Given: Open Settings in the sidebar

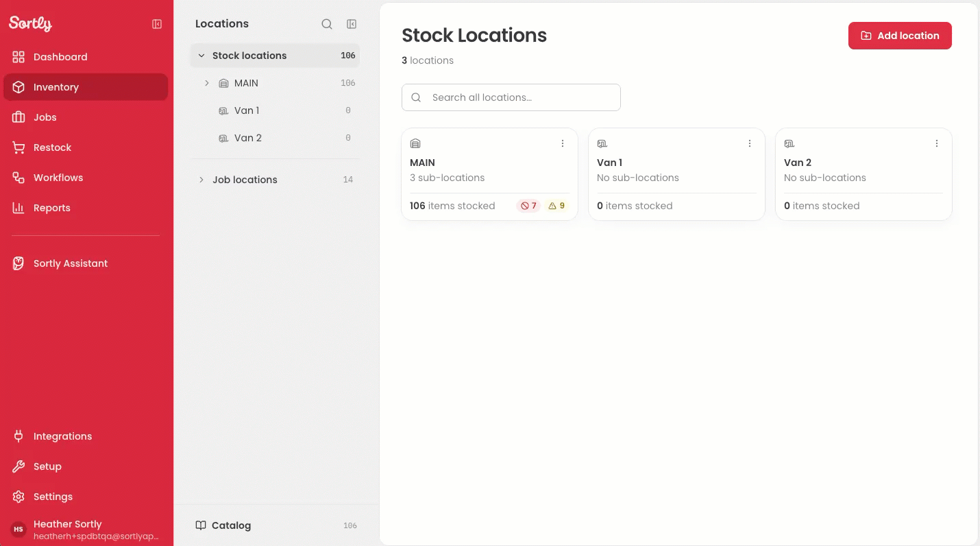Looking at the screenshot, I should pos(86,497).
